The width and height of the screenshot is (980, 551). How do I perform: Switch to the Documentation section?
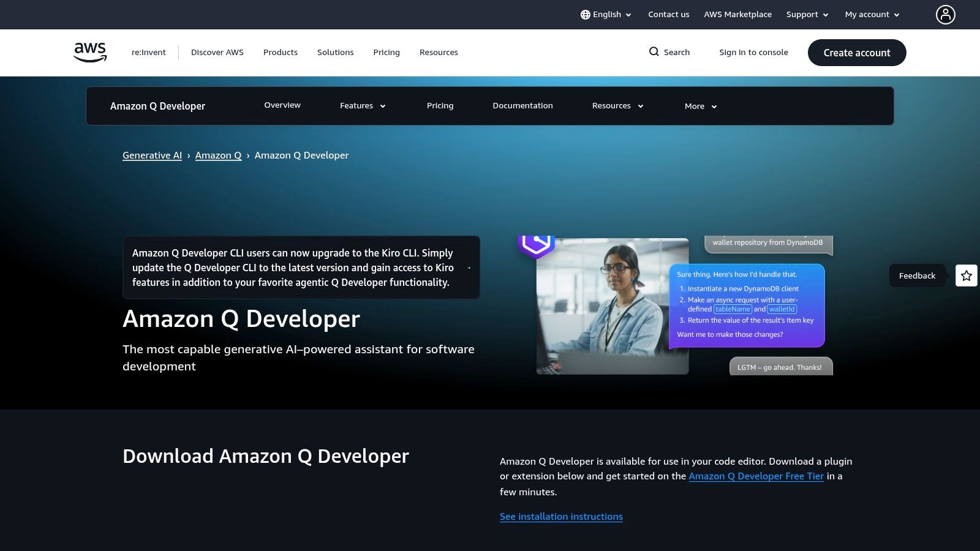point(522,105)
